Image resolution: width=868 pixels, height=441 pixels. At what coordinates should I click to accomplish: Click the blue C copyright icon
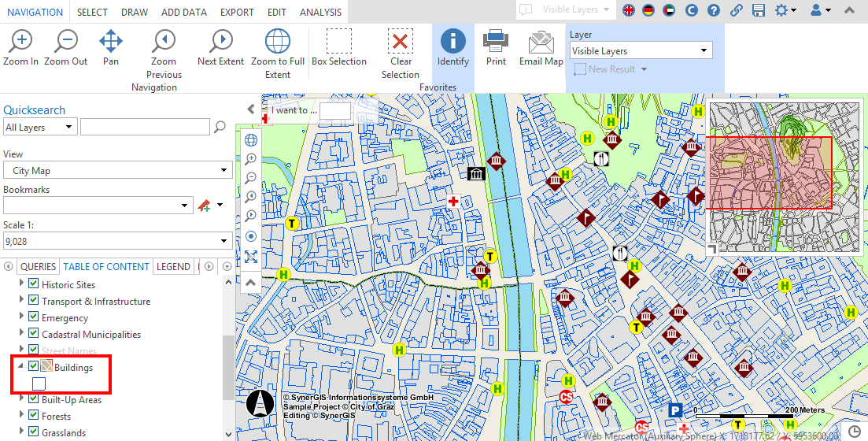[x=691, y=10]
